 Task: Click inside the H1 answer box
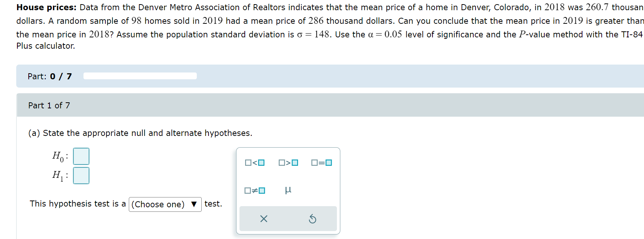tap(81, 175)
